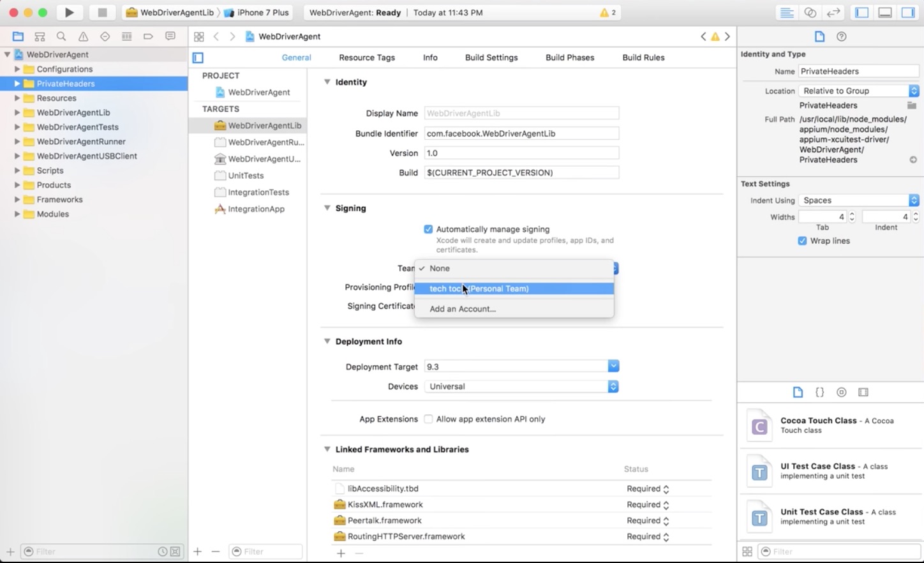Choose folder for PrivateHeaders location
Viewport: 924px width, 563px height.
pyautogui.click(x=912, y=105)
